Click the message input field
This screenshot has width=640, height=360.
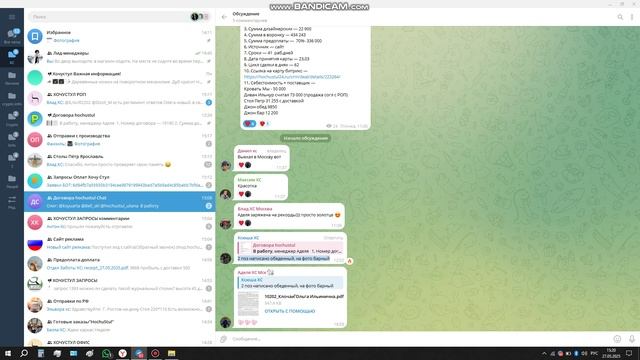(x=420, y=339)
